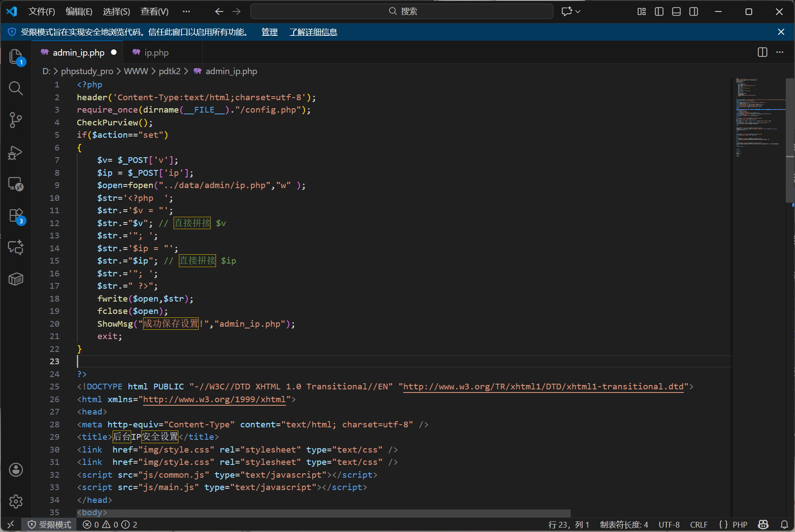This screenshot has width=795, height=532.
Task: Click the top search command box
Action: pos(402,11)
